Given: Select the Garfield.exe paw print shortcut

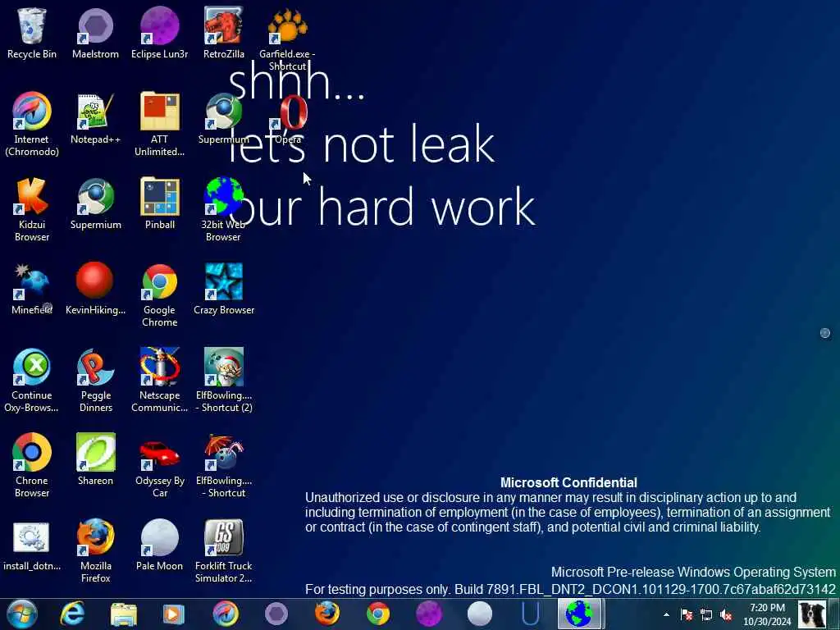Looking at the screenshot, I should (287, 39).
